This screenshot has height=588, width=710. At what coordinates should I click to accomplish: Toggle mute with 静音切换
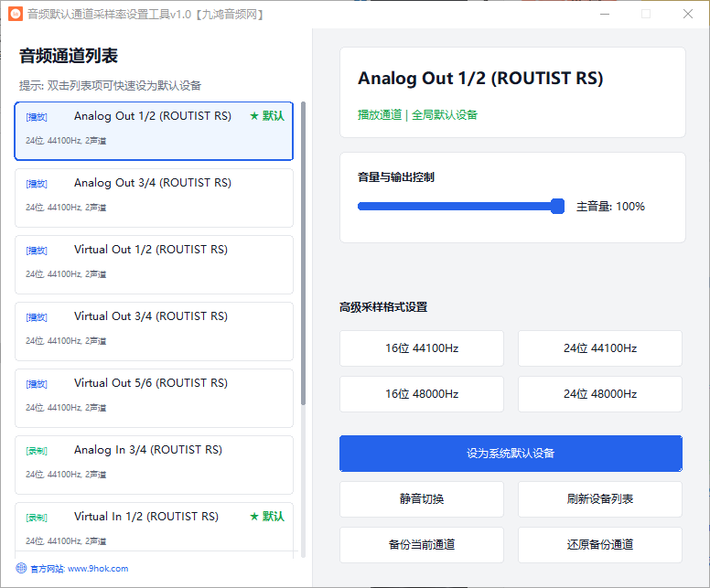(422, 498)
